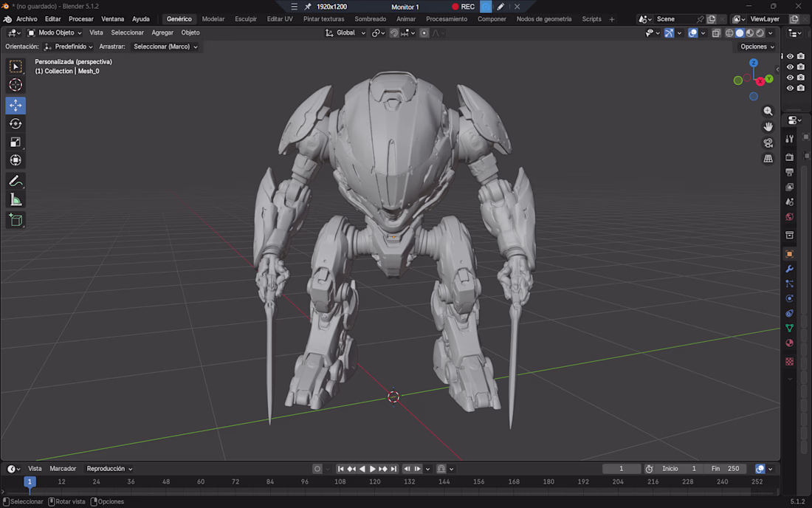Click the viewport zoom magnifier icon
The width and height of the screenshot is (812, 508).
click(x=768, y=111)
